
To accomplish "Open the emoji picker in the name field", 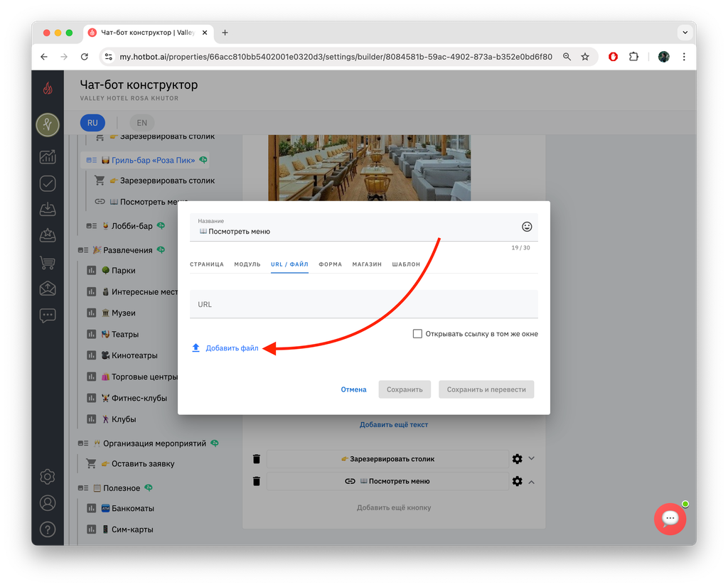I will tap(527, 227).
